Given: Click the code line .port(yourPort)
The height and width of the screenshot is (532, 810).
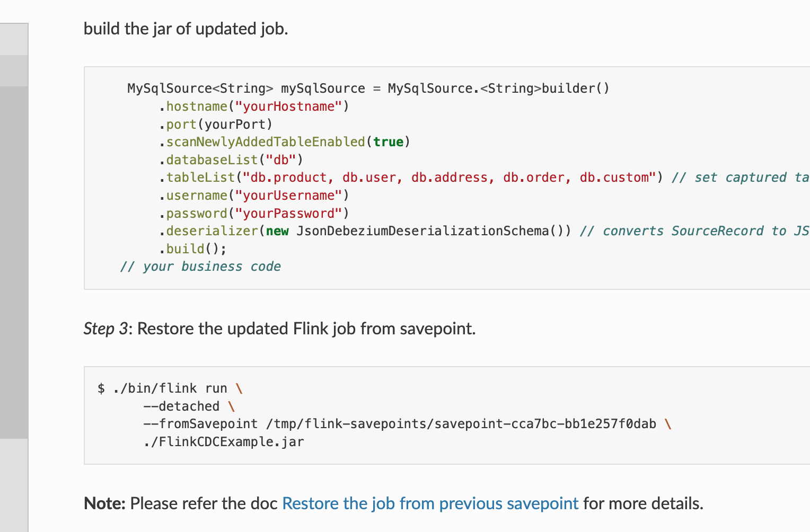Looking at the screenshot, I should pos(215,125).
